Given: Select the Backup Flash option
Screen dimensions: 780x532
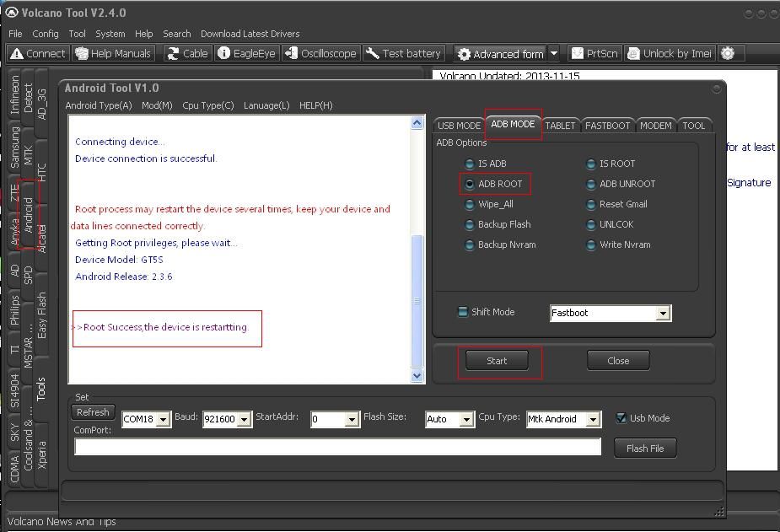Looking at the screenshot, I should click(x=498, y=225).
